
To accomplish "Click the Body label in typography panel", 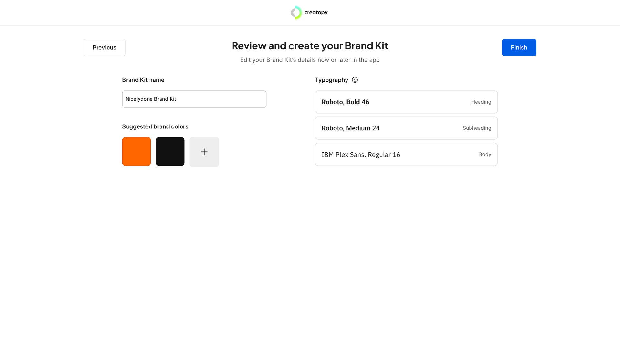I will click(x=485, y=154).
